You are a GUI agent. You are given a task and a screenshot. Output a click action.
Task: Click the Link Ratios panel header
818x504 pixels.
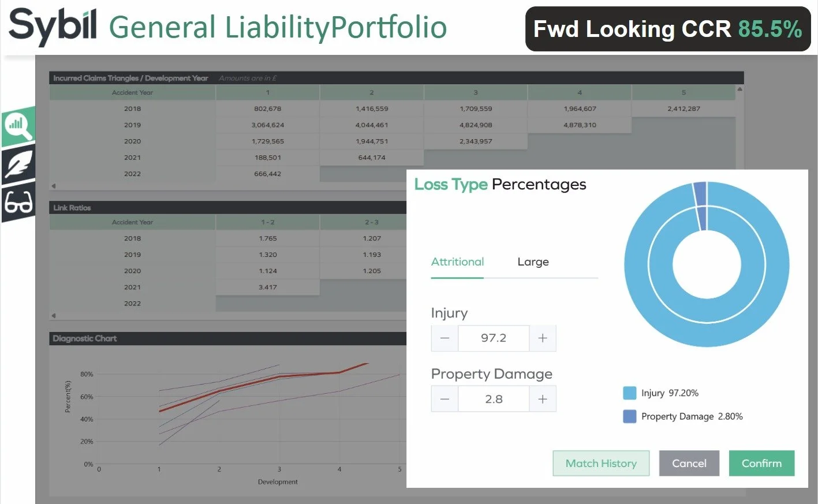tap(228, 208)
